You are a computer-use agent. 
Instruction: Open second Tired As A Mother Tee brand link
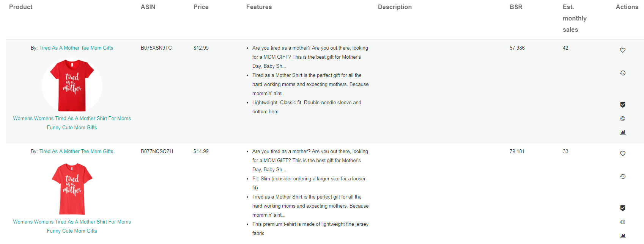pyautogui.click(x=76, y=151)
